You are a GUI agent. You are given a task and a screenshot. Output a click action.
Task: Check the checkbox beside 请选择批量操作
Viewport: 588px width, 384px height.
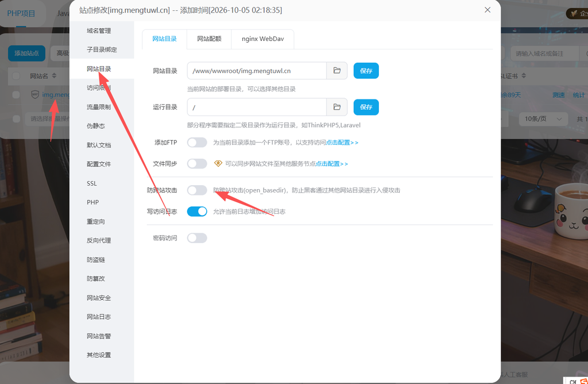click(16, 118)
